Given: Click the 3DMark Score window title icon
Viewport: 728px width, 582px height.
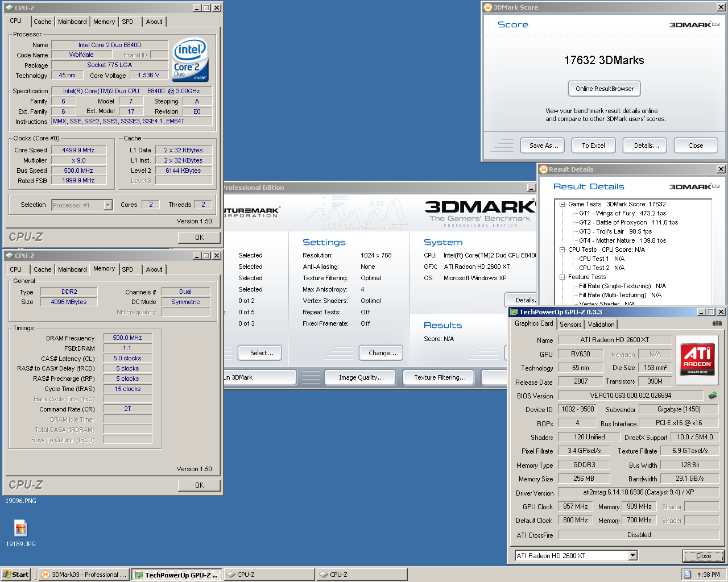Looking at the screenshot, I should [x=487, y=7].
